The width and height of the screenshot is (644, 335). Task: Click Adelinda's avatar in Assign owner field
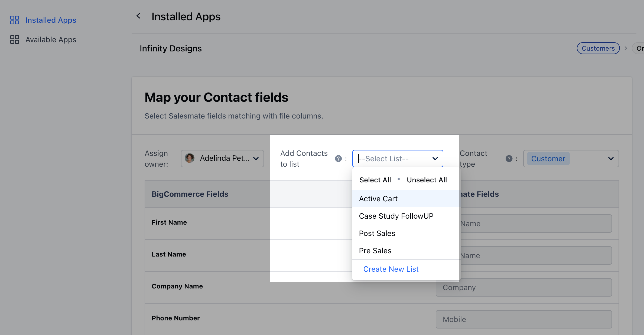click(x=190, y=158)
